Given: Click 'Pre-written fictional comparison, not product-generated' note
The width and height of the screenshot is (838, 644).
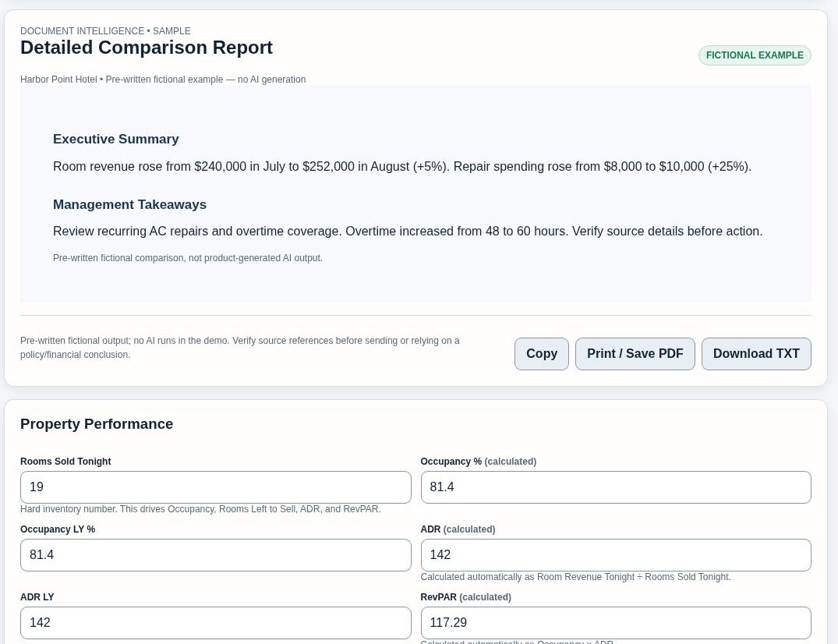Looking at the screenshot, I should coord(188,257).
